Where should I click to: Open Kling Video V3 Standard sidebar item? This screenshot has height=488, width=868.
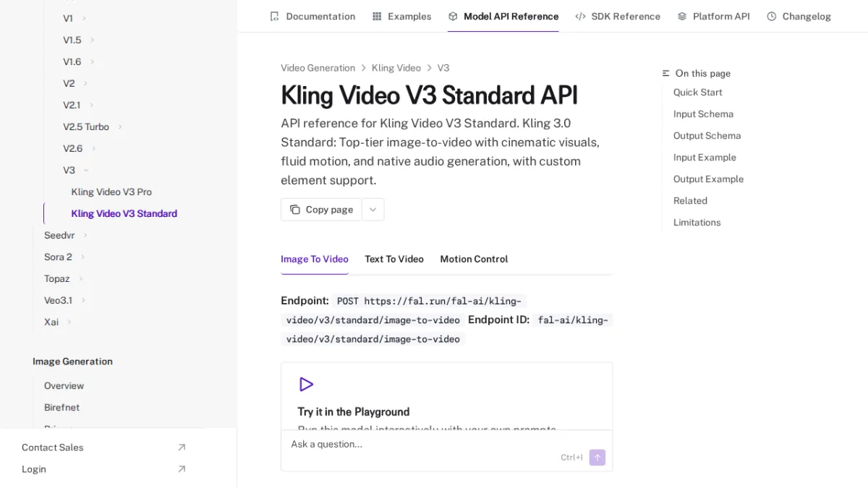(x=124, y=213)
